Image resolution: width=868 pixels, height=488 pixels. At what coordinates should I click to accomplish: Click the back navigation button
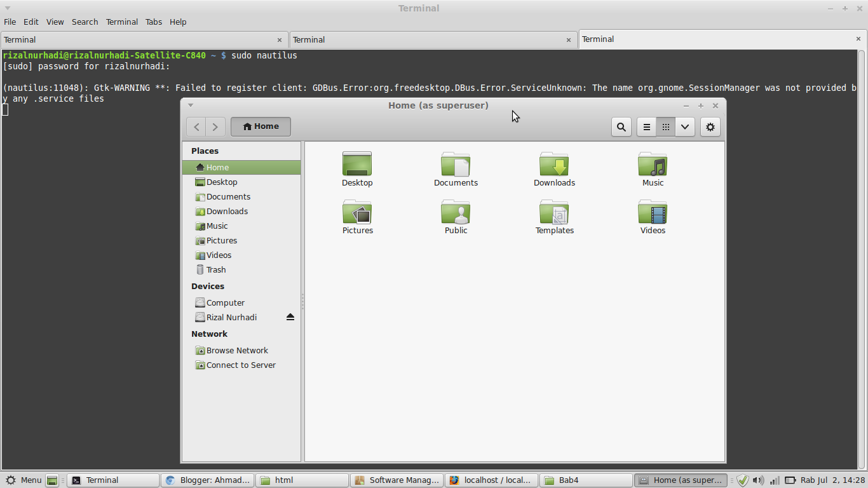pyautogui.click(x=196, y=126)
